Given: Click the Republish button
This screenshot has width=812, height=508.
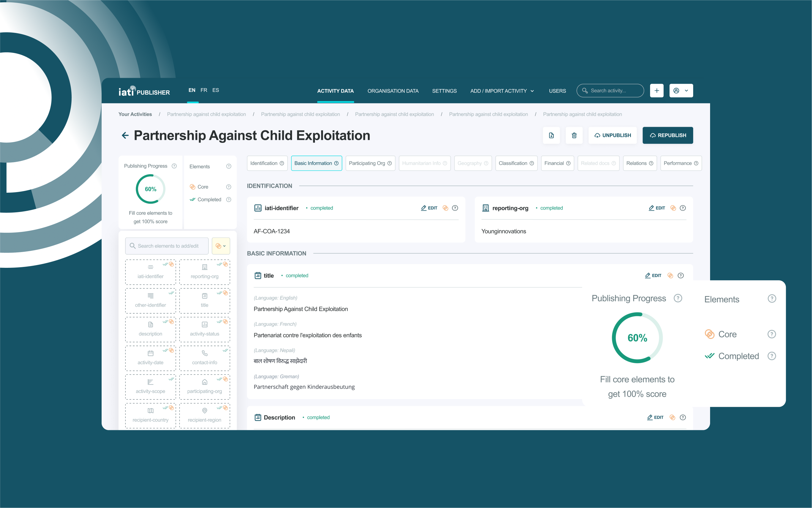Looking at the screenshot, I should point(667,135).
